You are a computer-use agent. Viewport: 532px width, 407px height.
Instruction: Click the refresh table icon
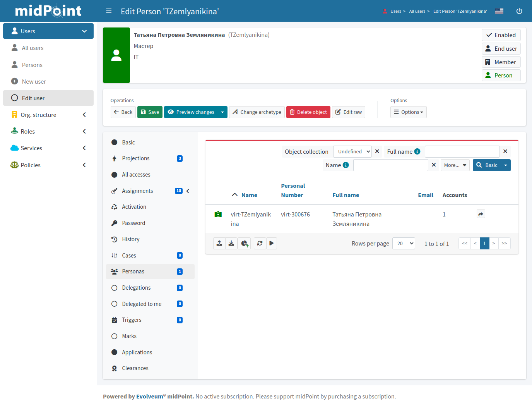tap(260, 243)
